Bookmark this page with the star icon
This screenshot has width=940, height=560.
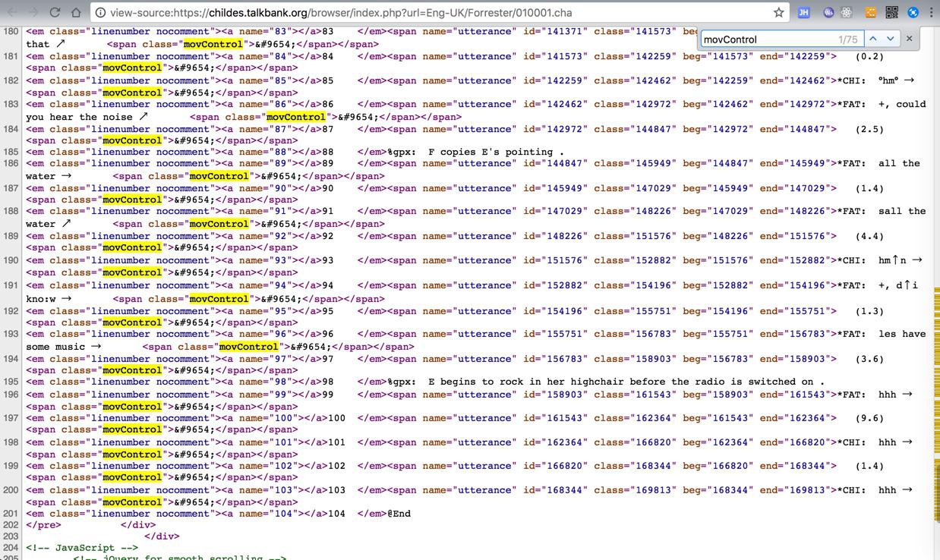coord(778,12)
